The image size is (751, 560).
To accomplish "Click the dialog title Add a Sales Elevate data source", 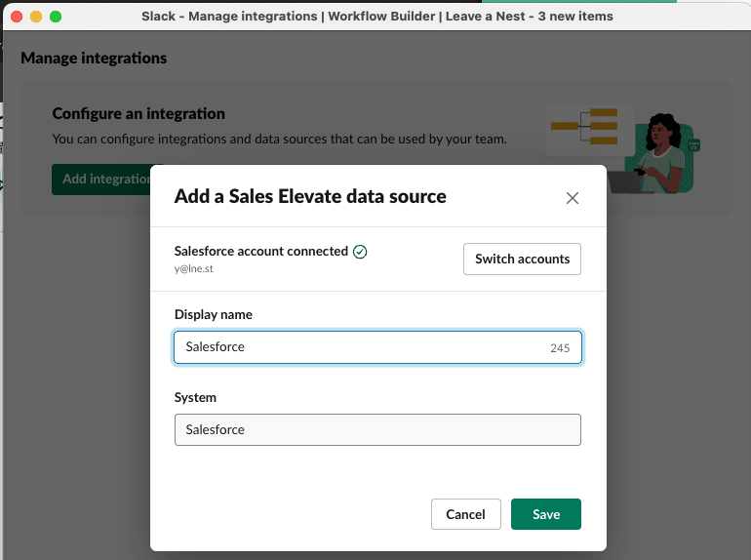I will pyautogui.click(x=310, y=196).
